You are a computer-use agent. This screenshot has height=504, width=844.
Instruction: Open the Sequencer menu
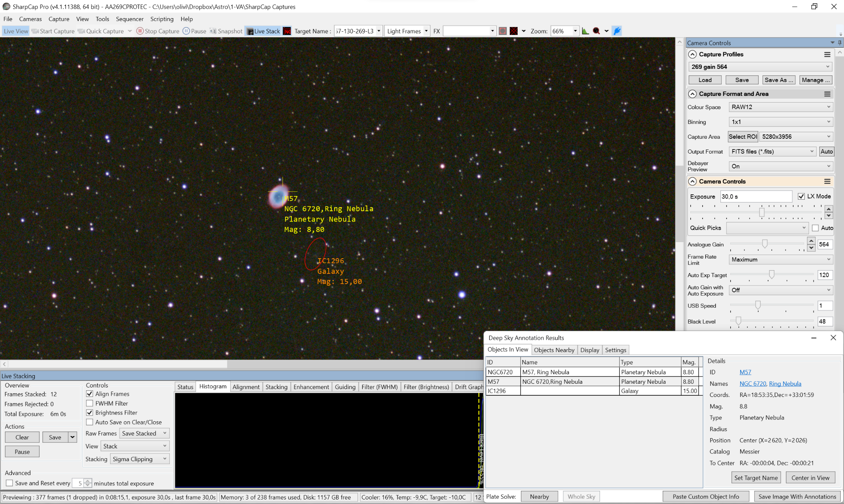(130, 19)
